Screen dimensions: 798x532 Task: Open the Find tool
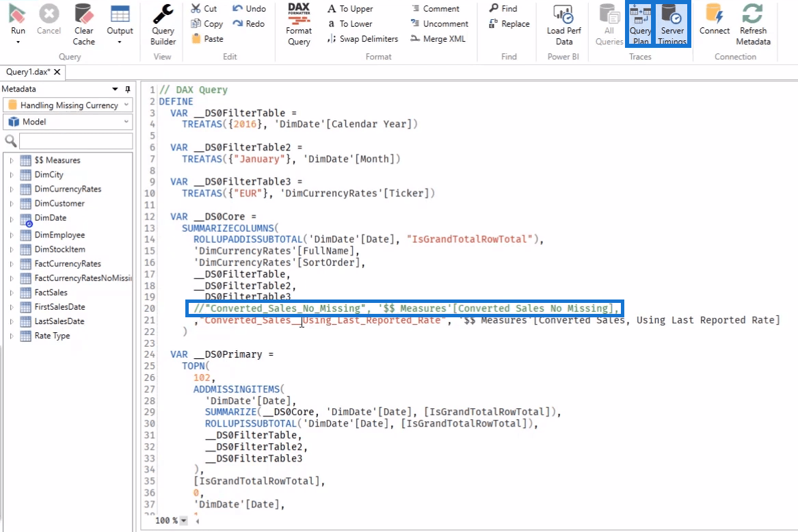[x=503, y=9]
